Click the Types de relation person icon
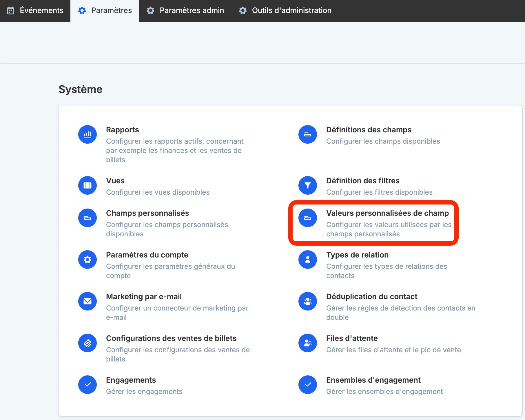 (308, 260)
